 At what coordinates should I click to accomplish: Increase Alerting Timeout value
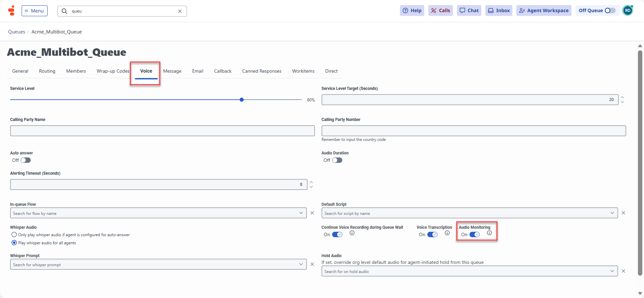(311, 182)
